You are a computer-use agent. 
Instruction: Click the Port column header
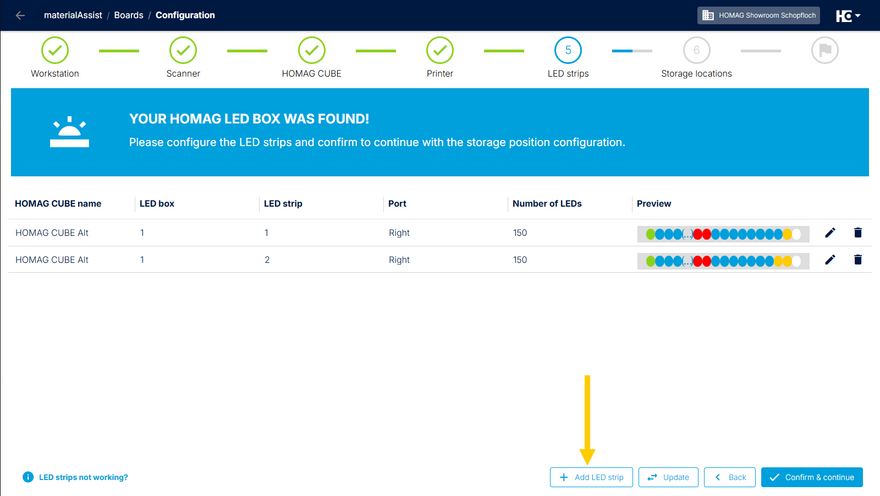coord(397,204)
